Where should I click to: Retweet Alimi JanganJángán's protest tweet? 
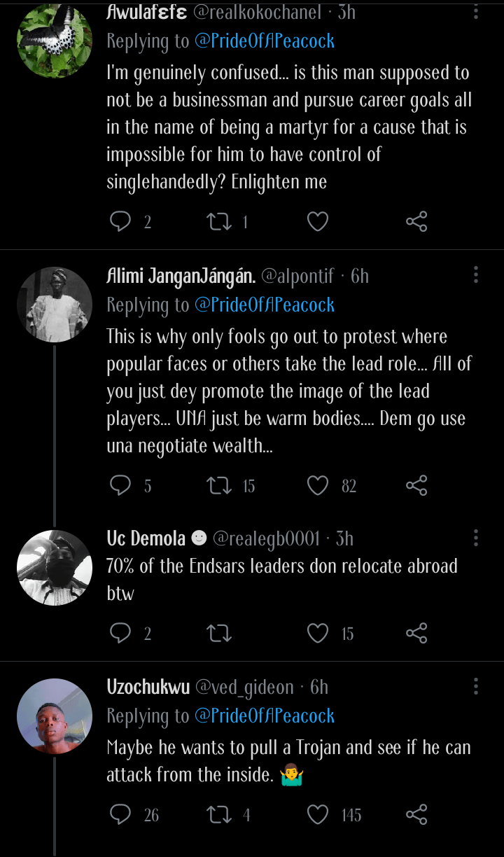click(219, 485)
